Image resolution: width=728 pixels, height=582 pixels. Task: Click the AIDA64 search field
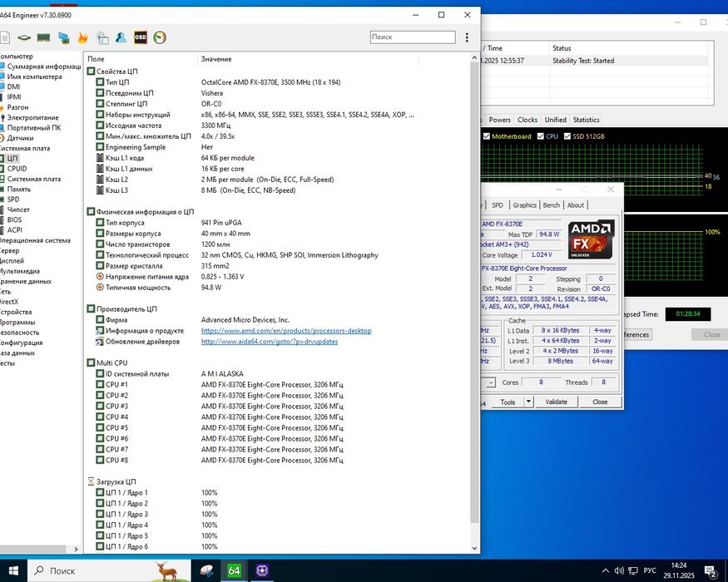[x=413, y=37]
